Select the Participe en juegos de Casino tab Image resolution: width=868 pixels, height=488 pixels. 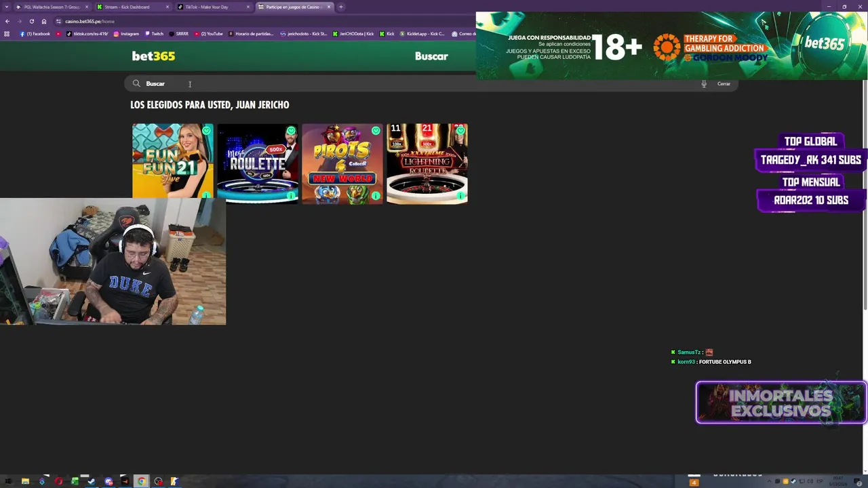tap(294, 7)
